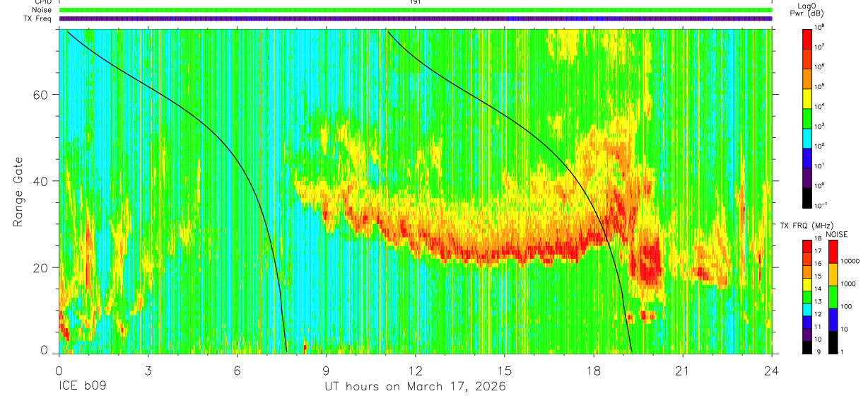Screen dimensions: 868x401
Task: Click the '1000' label on NOISE colorbar
Action: click(848, 284)
